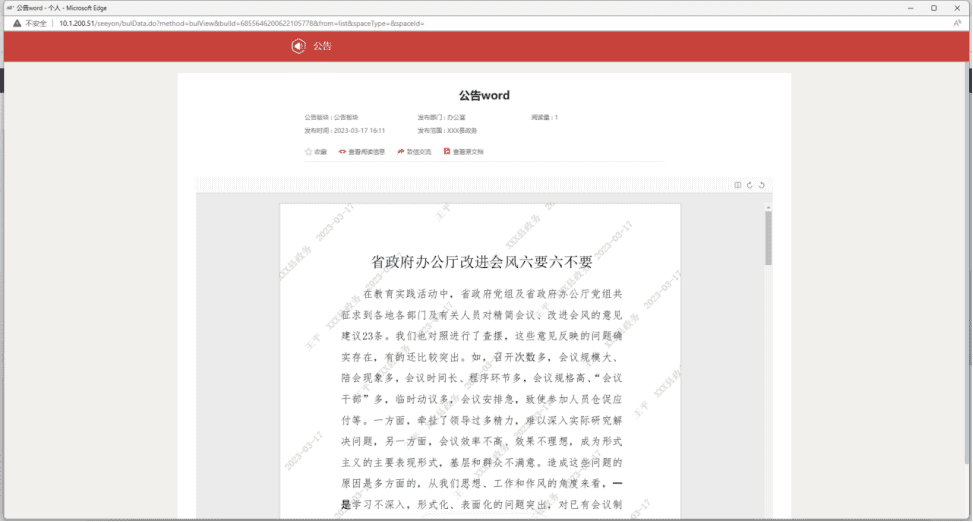
Task: Click the address bar URL field
Action: 242,24
